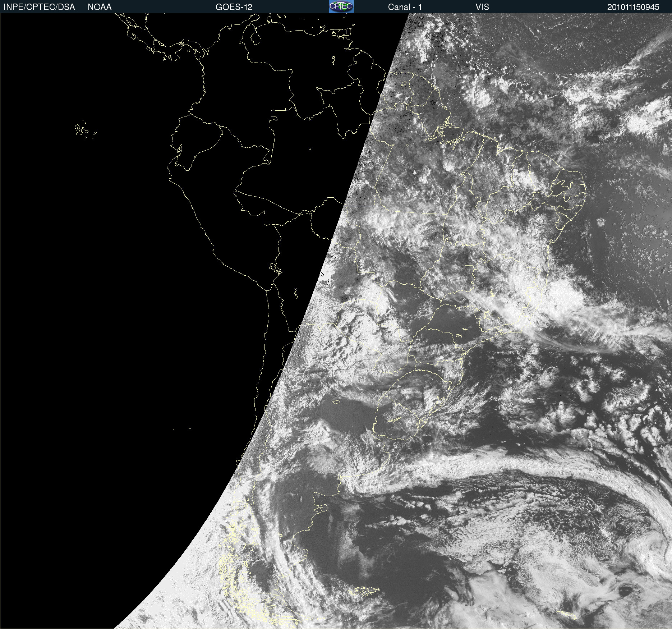Click the GOES-12 satellite label
672x629 pixels.
click(x=234, y=7)
